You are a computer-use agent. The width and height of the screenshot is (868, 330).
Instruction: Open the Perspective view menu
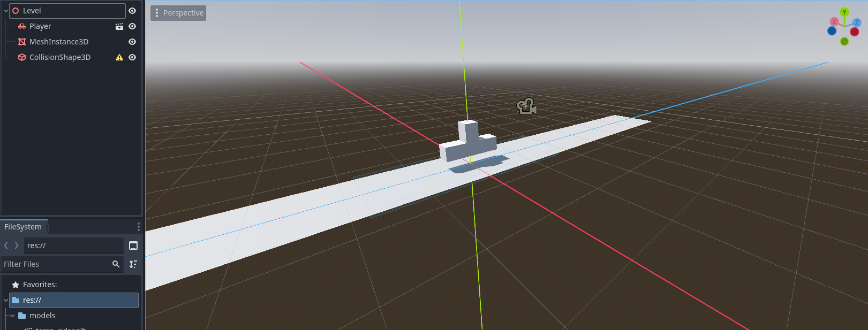pos(178,13)
